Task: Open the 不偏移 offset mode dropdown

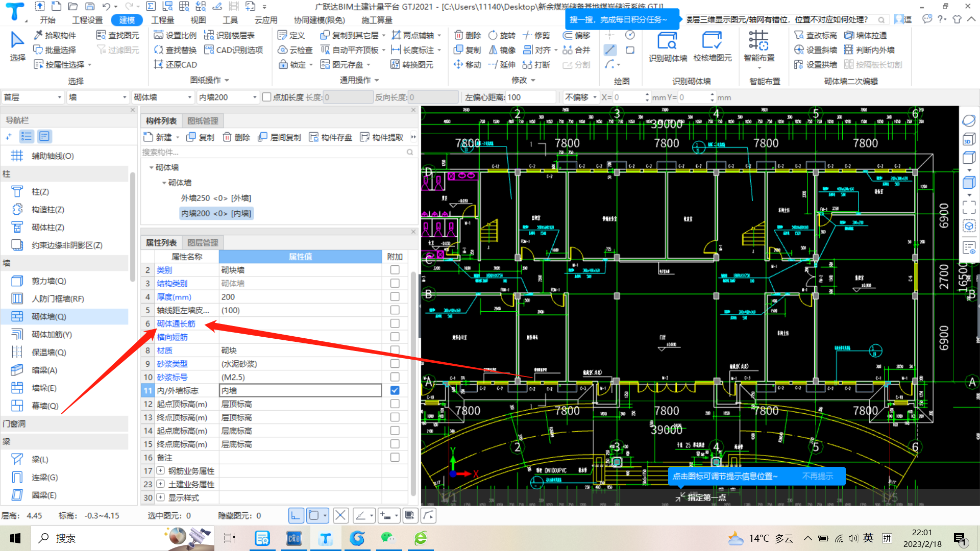Action: click(x=581, y=97)
